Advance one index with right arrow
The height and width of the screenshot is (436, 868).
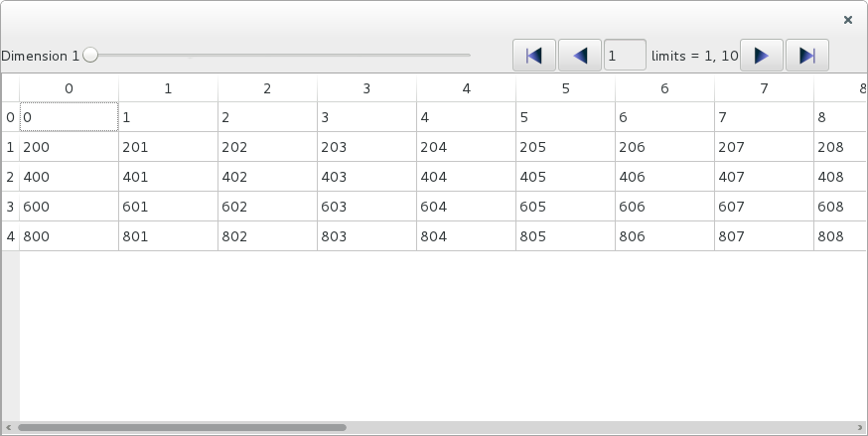point(762,56)
